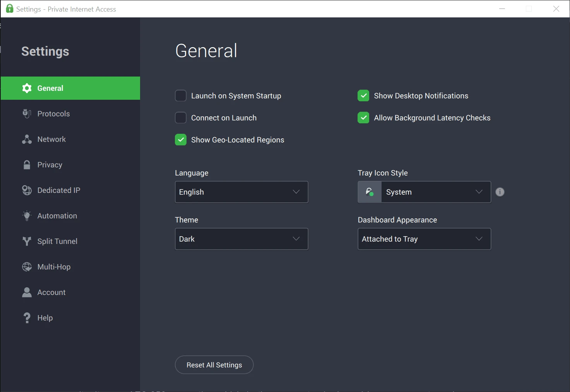Click the Split Tunnel fork icon
The width and height of the screenshot is (570, 392).
point(27,241)
